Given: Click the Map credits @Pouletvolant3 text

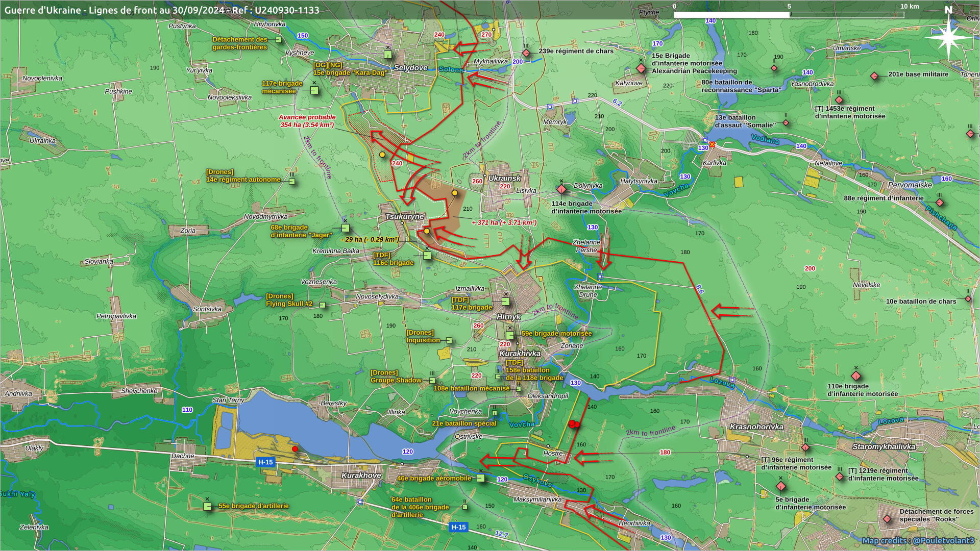Looking at the screenshot, I should 918,540.
